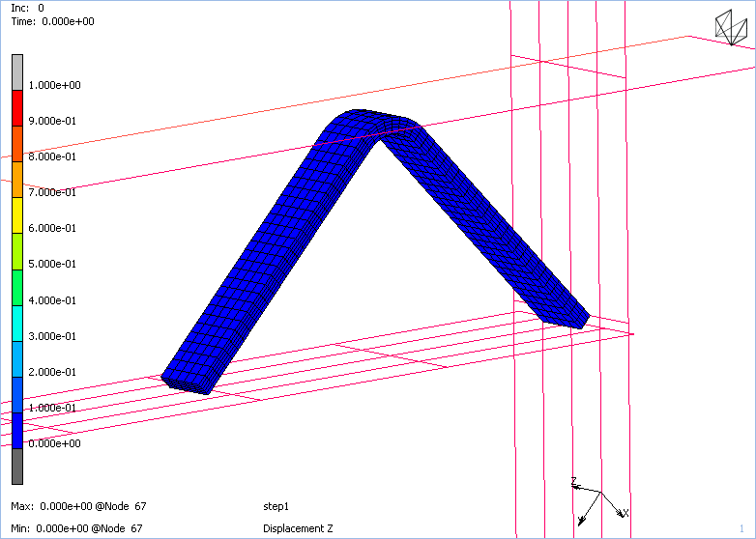Click the Displacement Z result label

click(298, 528)
